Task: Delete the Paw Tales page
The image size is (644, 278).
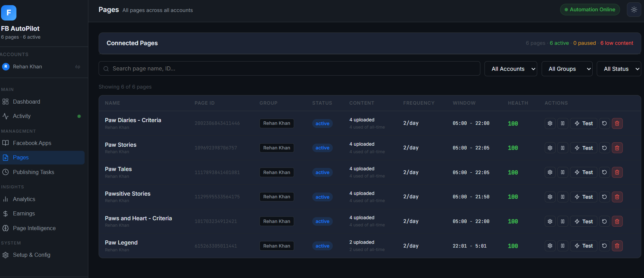Action: coord(617,172)
